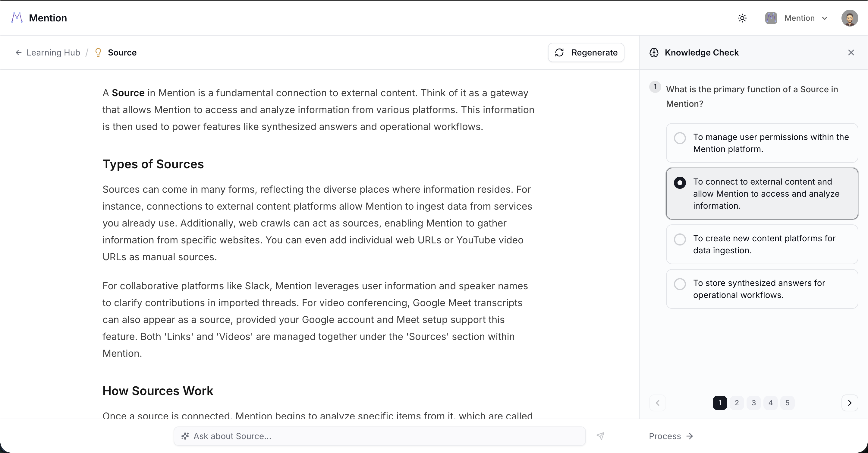Click the Source breadcrumb title
868x453 pixels.
122,52
